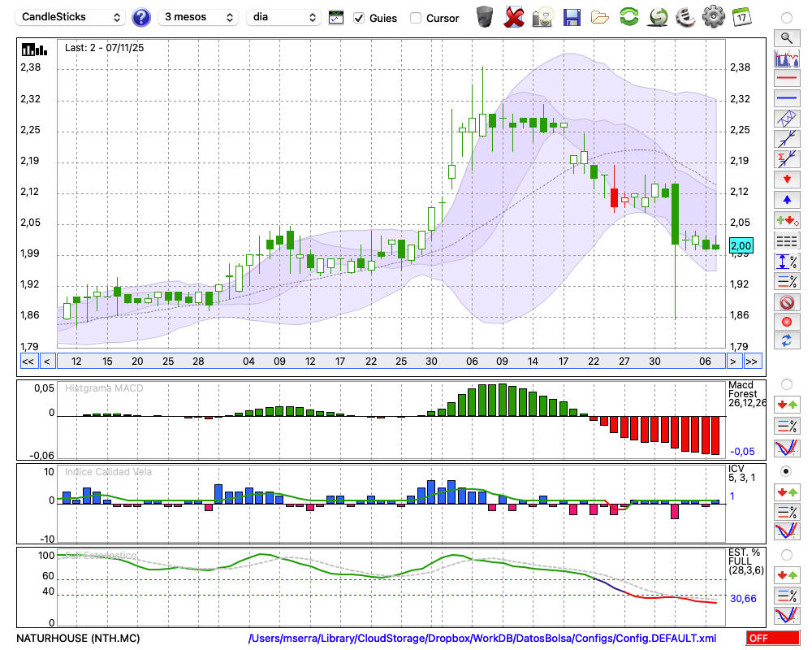
Task: Click the cyan 2,00 price label
Action: coord(741,245)
